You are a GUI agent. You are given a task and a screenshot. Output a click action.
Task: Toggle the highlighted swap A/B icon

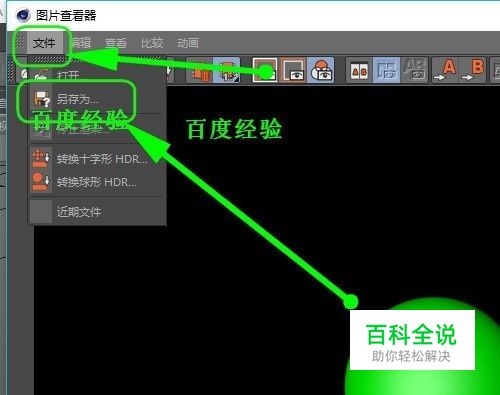click(x=387, y=70)
